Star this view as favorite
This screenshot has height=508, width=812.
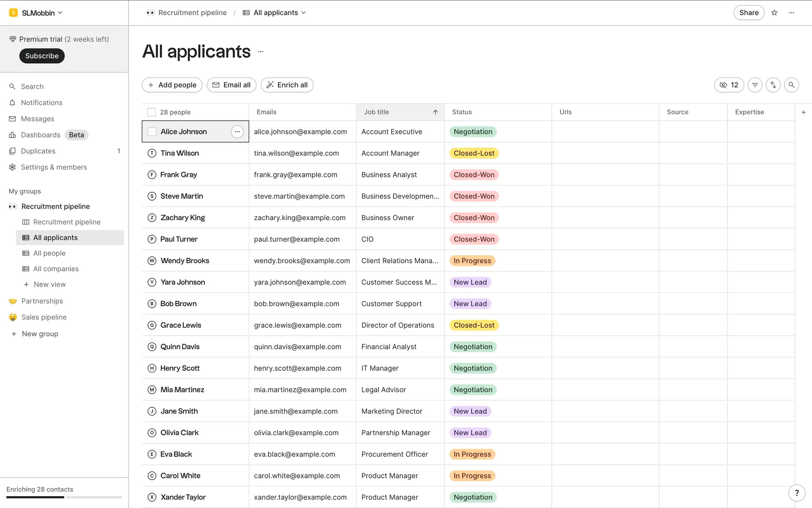coord(774,13)
